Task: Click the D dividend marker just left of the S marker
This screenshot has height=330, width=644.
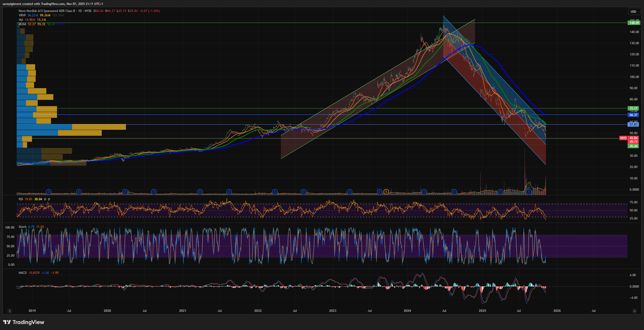Action: click(380, 192)
